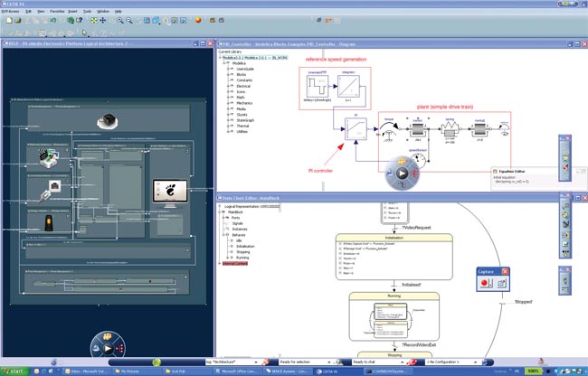588x376 pixels.
Task: Open the Help menu
Action: coord(119,12)
